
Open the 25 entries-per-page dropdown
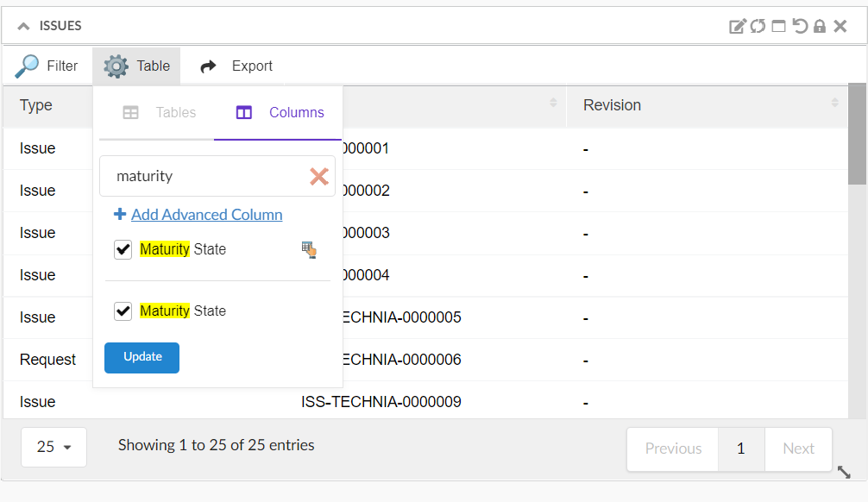53,447
